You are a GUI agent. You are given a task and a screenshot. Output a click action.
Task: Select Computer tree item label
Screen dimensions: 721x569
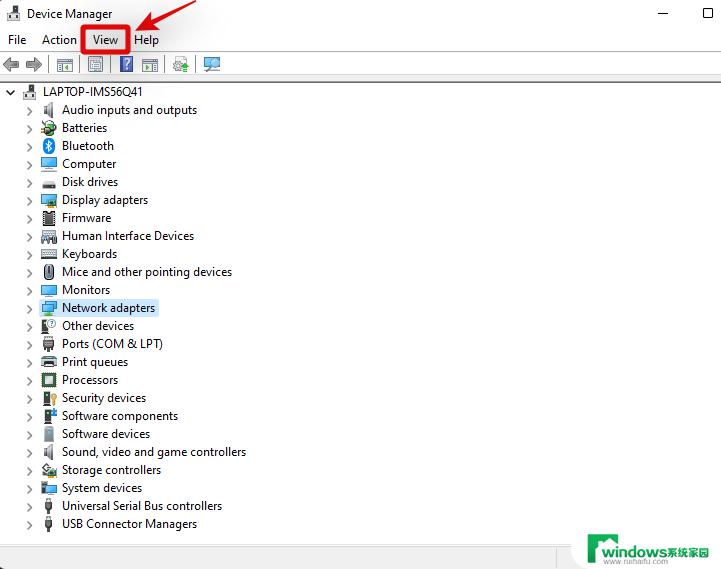click(x=89, y=164)
